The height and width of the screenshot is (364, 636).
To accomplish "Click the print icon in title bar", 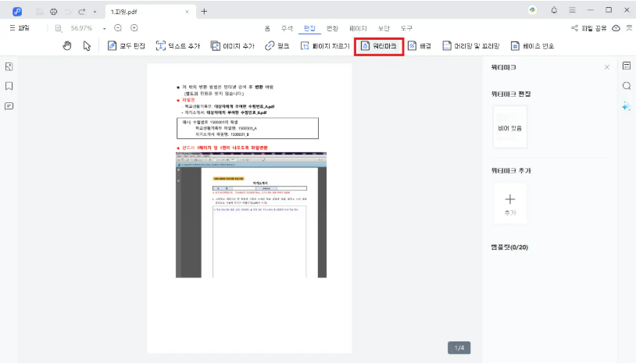I will point(54,12).
